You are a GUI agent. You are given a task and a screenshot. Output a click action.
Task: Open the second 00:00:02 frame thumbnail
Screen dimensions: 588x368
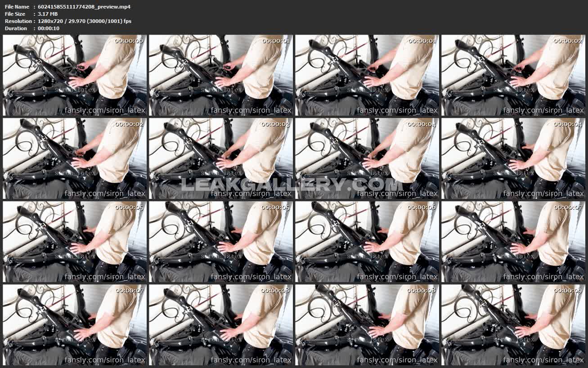(x=75, y=158)
